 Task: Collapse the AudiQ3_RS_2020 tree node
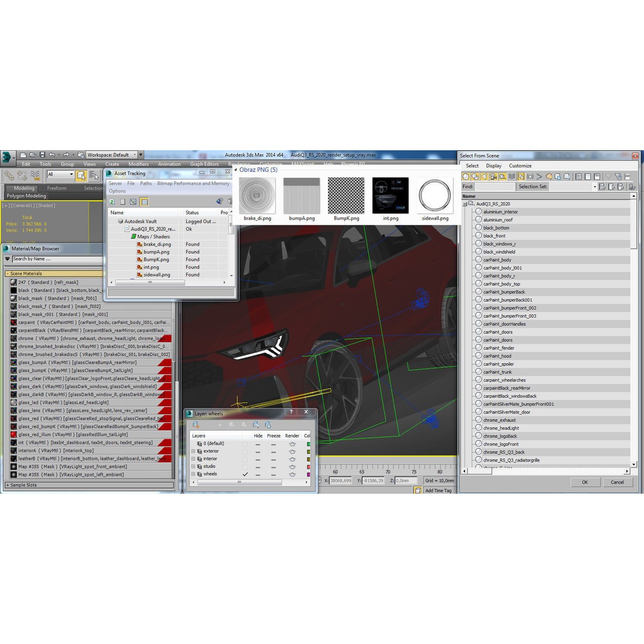[x=465, y=204]
